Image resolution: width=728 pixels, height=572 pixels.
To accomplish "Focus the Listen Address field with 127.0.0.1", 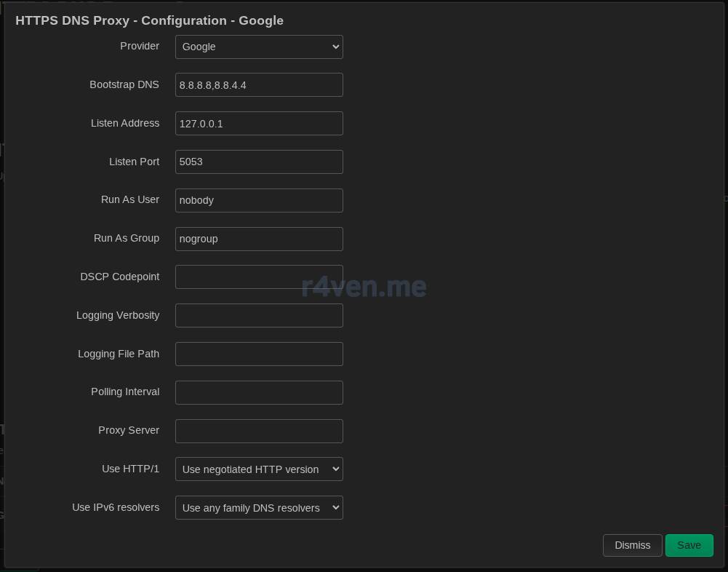I will [258, 124].
